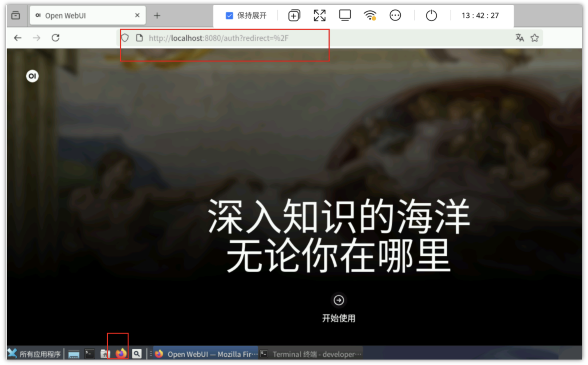Click the Wi-Fi network status icon
Image resolution: width=588 pixels, height=365 pixels.
point(370,16)
